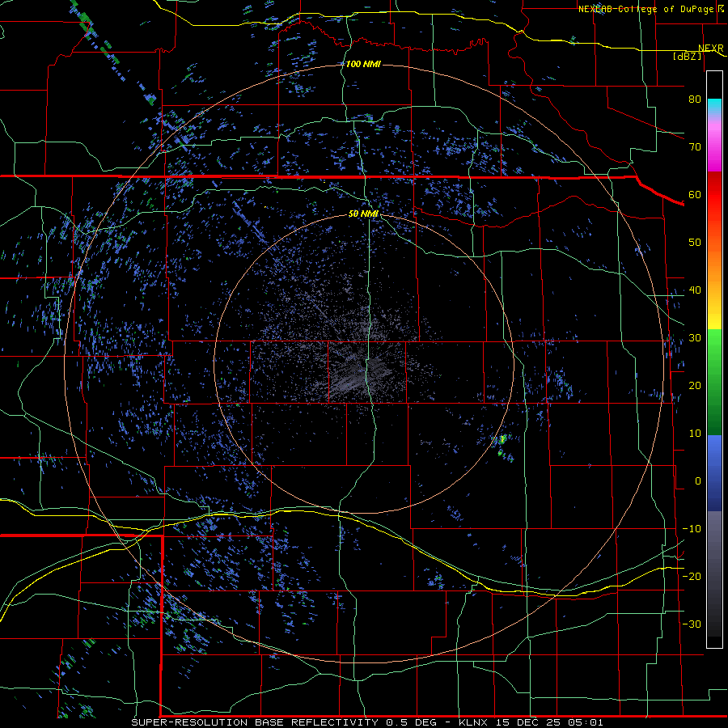Click the 80 value on the dBZ scale
Viewport: 728px width, 728px height.
695,99
